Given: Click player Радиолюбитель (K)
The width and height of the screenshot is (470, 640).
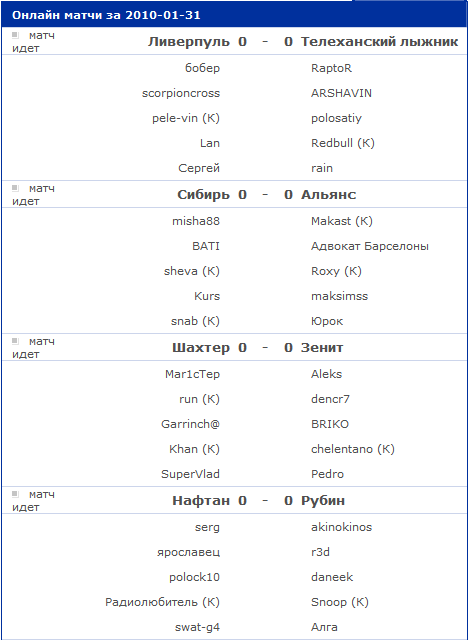Looking at the screenshot, I should tap(162, 602).
